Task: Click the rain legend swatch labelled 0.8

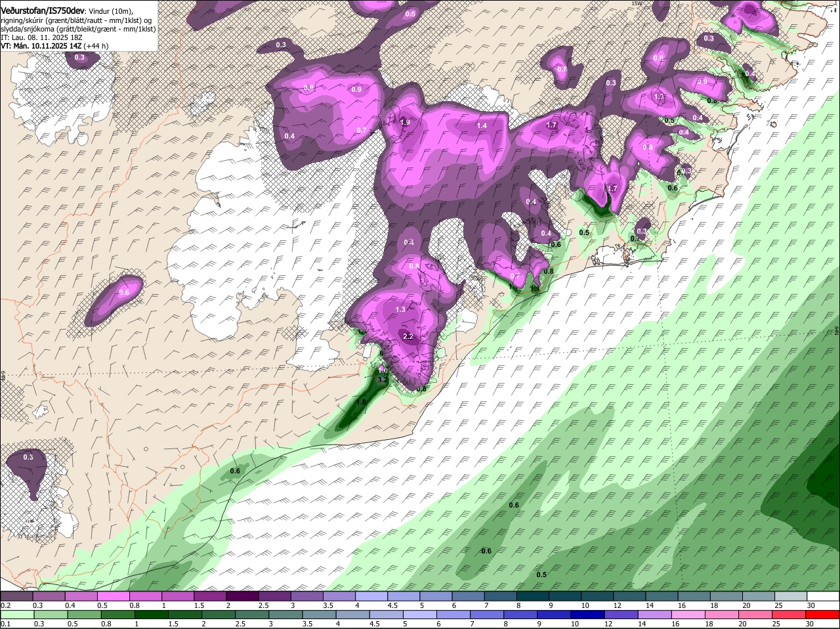Action: pos(117,614)
